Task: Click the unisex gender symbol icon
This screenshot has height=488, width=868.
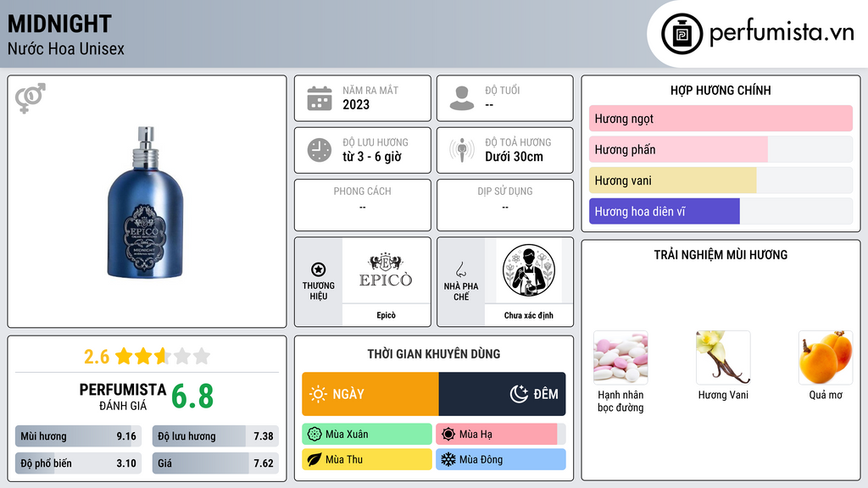Action: coord(31,98)
